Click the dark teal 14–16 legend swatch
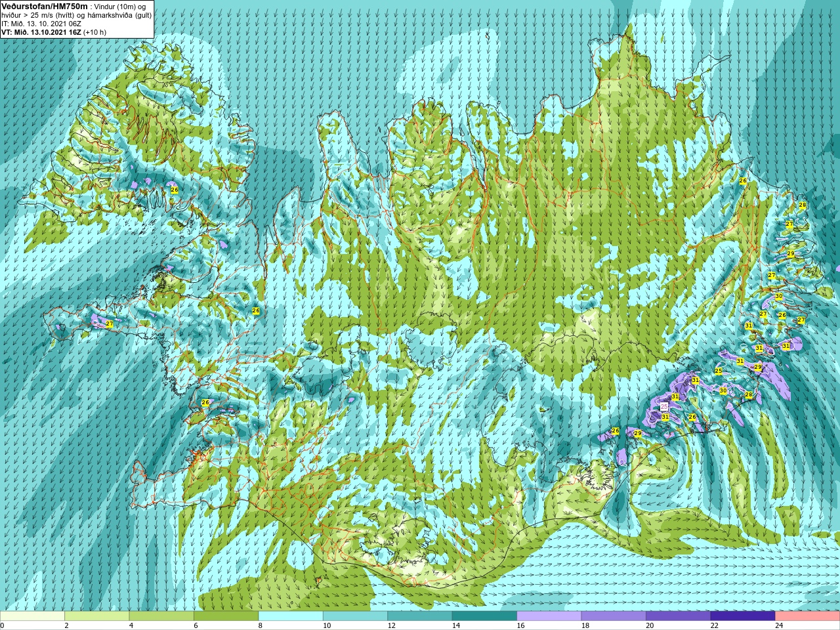 (x=485, y=616)
